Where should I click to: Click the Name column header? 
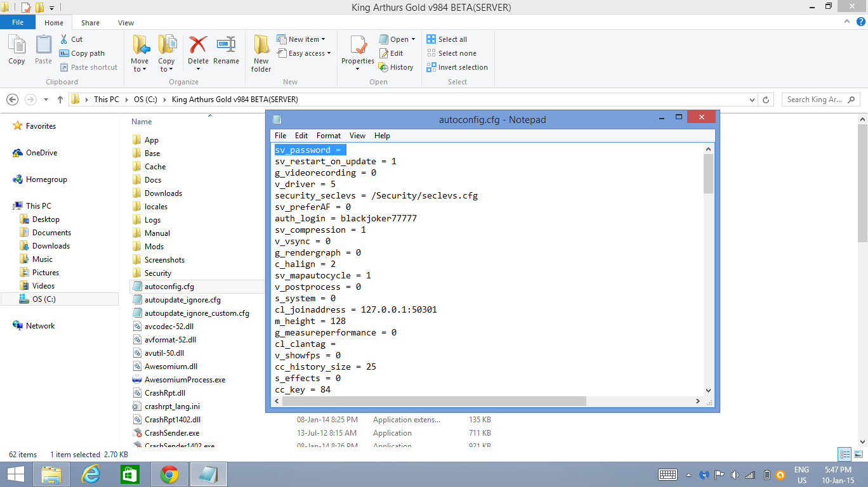point(141,122)
